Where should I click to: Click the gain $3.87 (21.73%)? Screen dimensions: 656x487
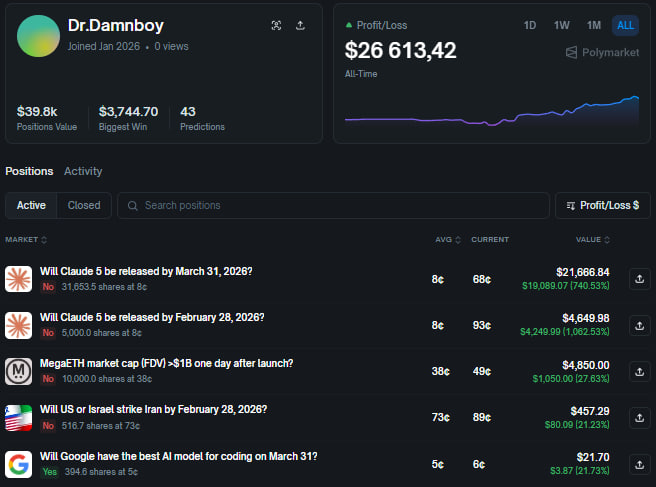point(579,471)
